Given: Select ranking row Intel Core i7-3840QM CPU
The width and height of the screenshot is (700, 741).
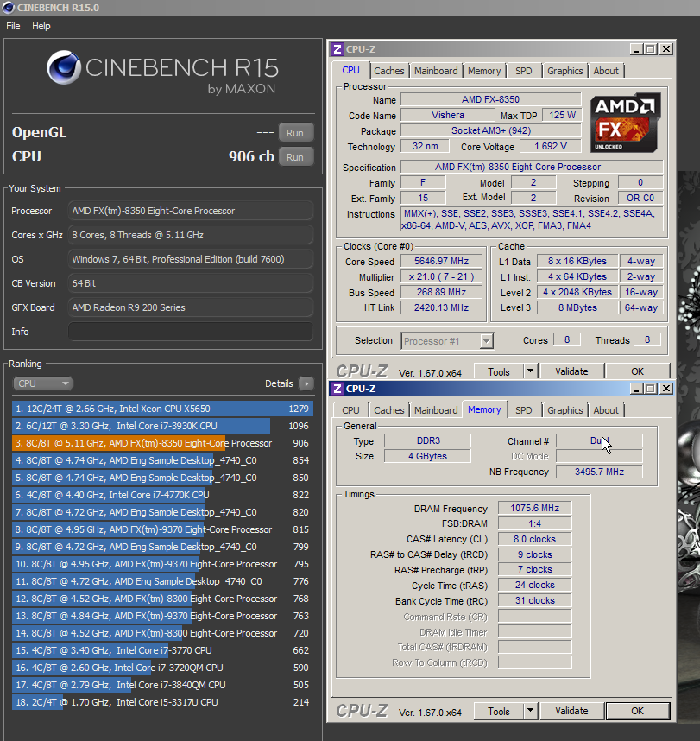Looking at the screenshot, I should (162, 685).
